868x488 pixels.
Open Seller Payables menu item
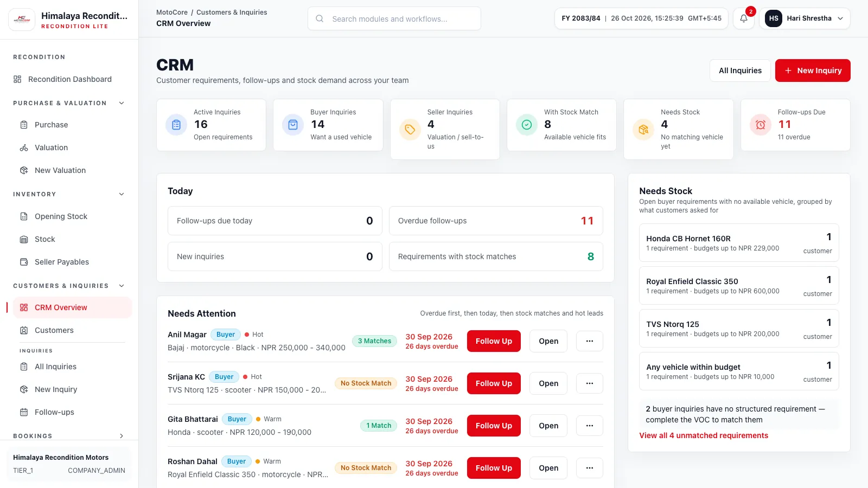72,262
